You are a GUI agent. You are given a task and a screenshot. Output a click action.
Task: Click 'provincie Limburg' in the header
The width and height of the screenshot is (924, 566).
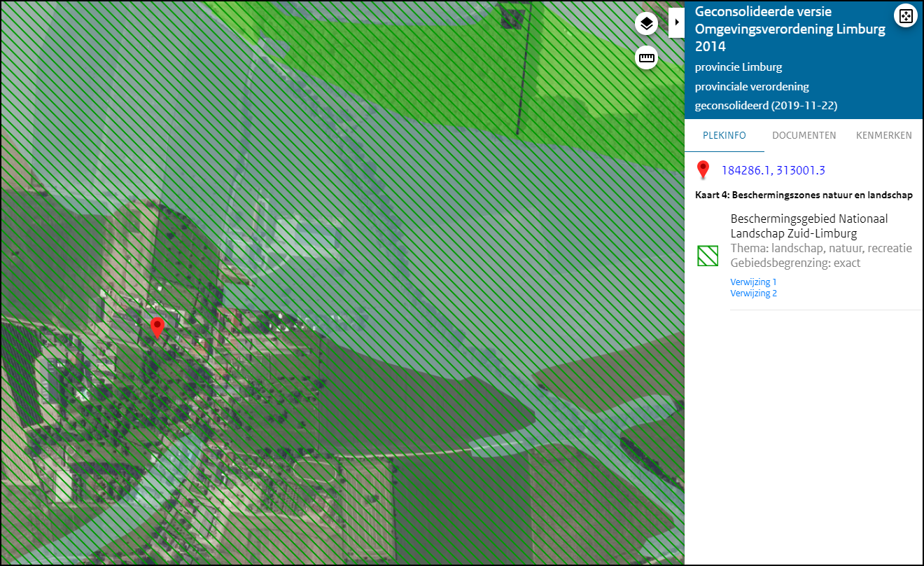point(738,67)
